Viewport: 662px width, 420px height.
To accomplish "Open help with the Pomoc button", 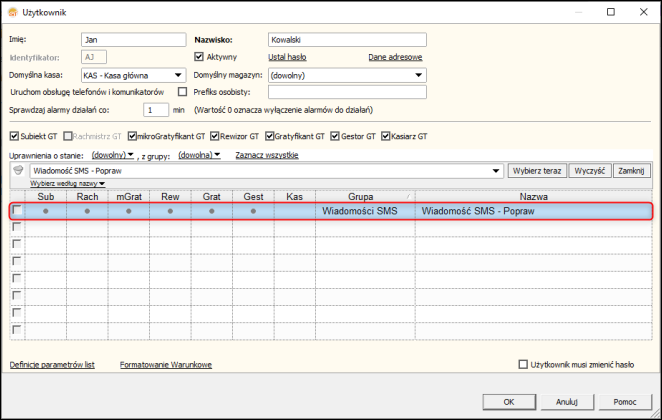I will pyautogui.click(x=625, y=402).
